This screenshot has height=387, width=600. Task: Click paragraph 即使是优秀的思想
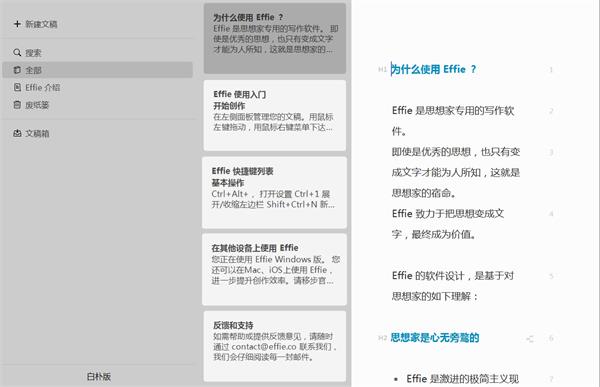coord(456,172)
